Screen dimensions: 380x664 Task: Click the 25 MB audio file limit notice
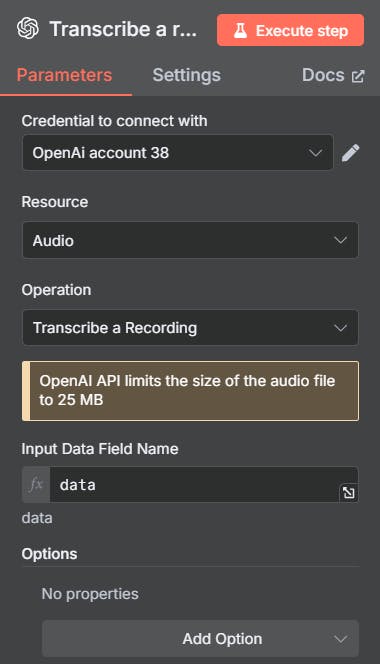tap(190, 390)
